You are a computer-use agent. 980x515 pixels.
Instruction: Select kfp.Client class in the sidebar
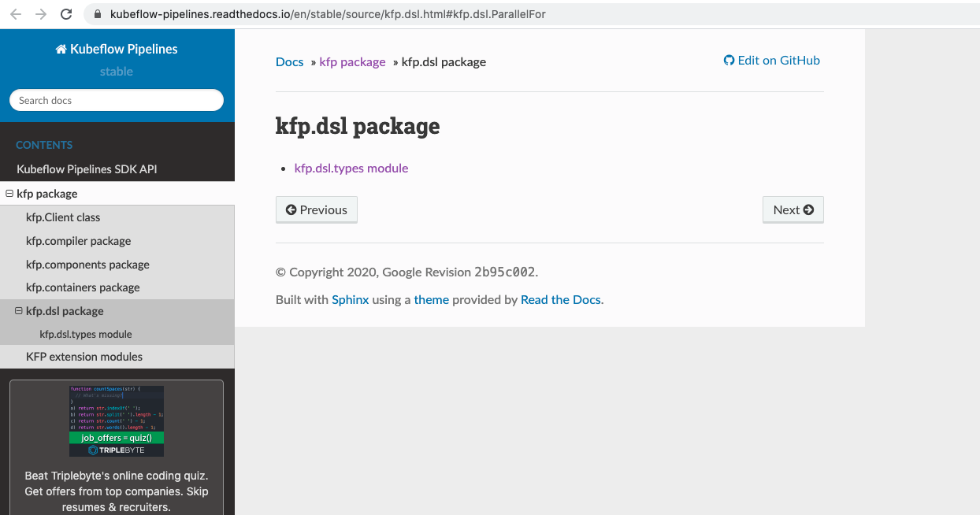pyautogui.click(x=64, y=217)
